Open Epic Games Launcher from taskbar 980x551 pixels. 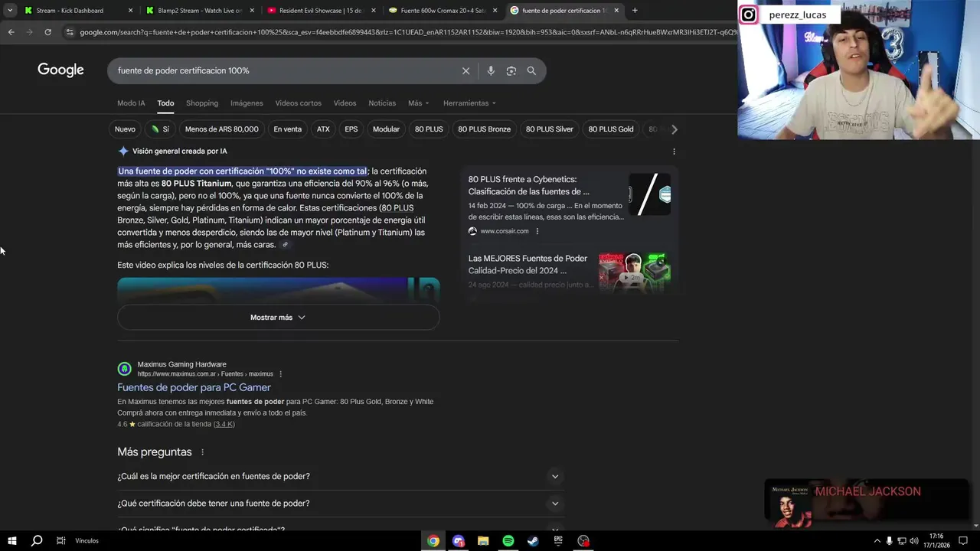(558, 541)
